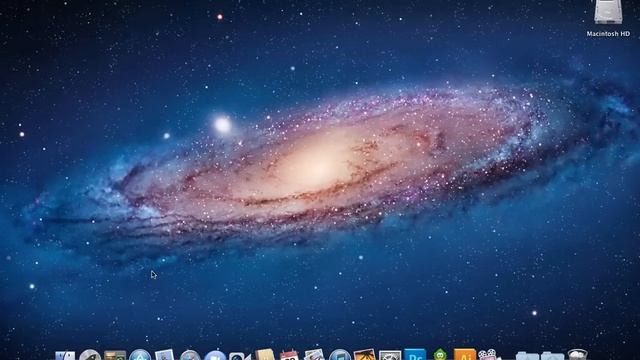Launch iTunes from the Dock
The image size is (640, 360).
tap(340, 355)
